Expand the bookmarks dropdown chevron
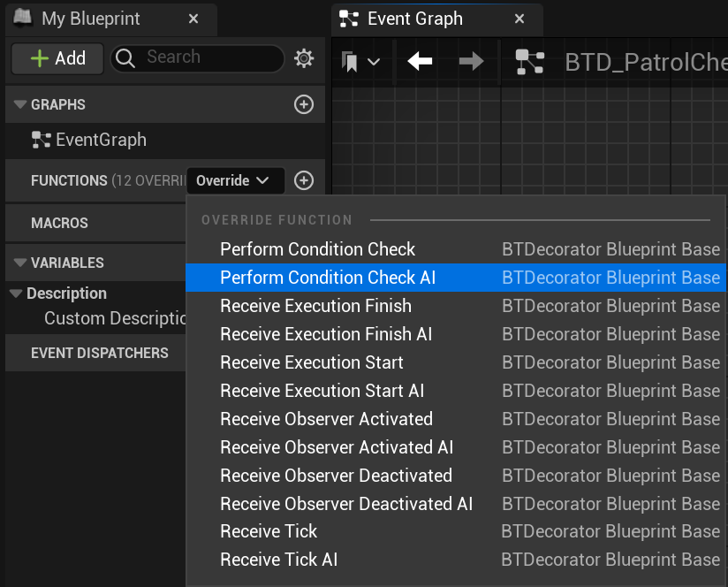The image size is (728, 587). (x=374, y=61)
